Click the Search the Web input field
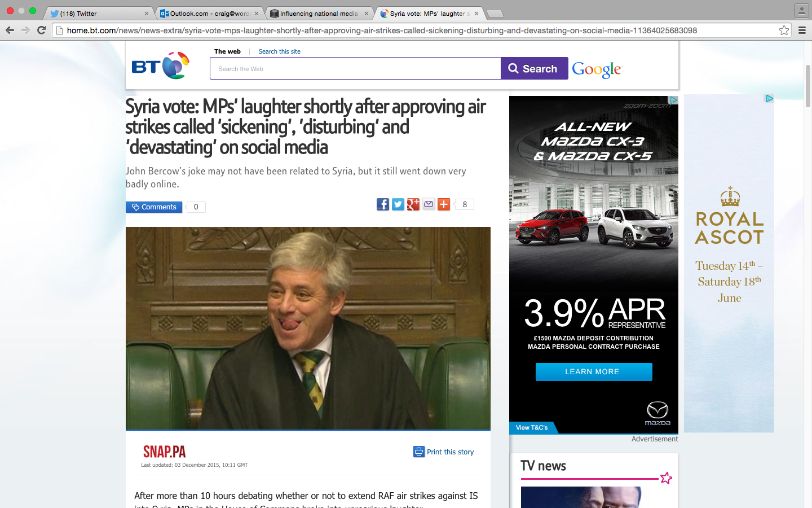812x508 pixels. tap(355, 68)
